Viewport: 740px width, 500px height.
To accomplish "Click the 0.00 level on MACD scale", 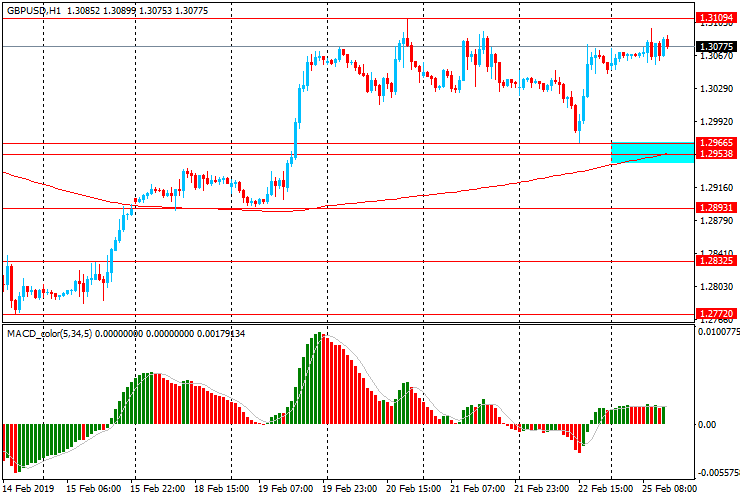I will [x=706, y=424].
